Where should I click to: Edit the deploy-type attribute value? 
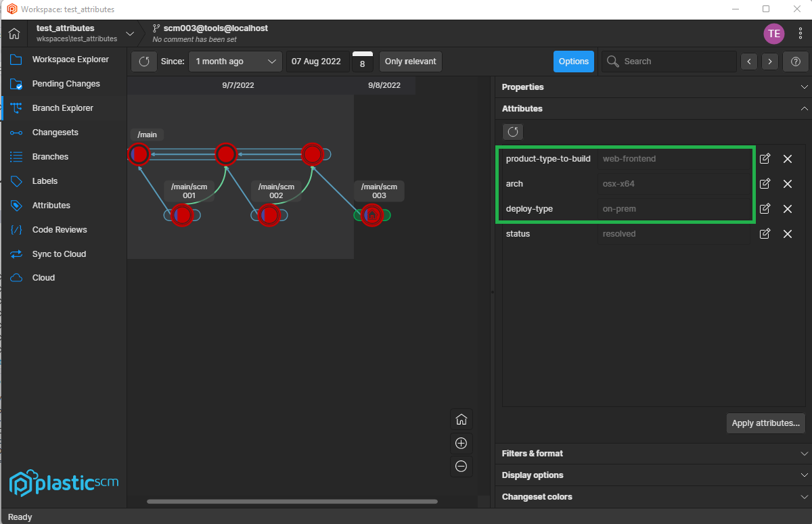pos(765,208)
